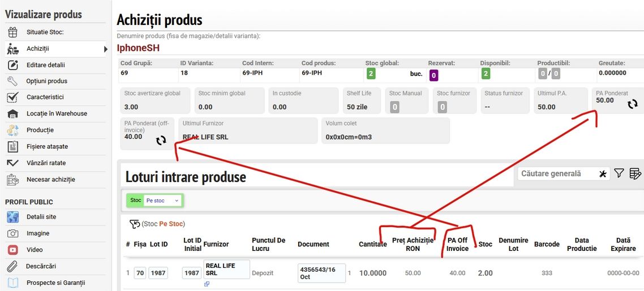Open table column settings icon
The height and width of the screenshot is (291, 644).
pyautogui.click(x=635, y=173)
